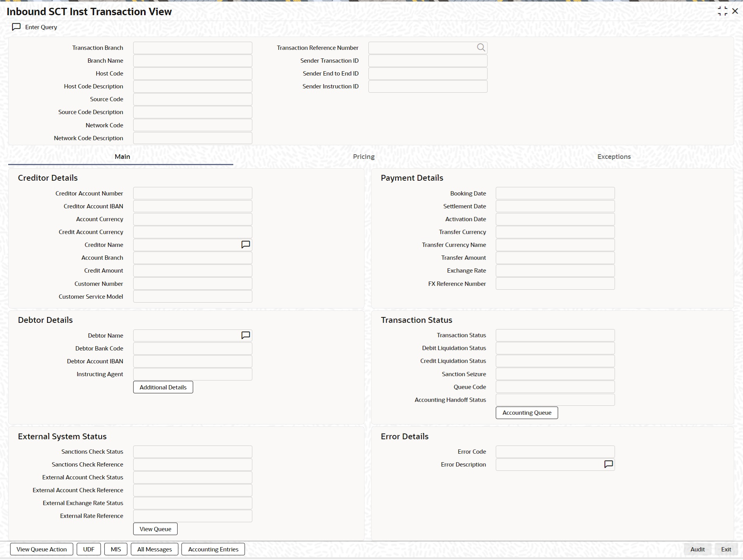The image size is (743, 560).
Task: Open Transaction Reference Number search lookup
Action: pyautogui.click(x=481, y=48)
